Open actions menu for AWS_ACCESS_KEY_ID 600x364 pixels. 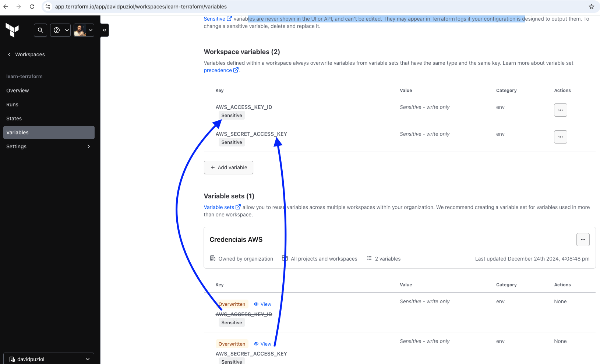560,110
